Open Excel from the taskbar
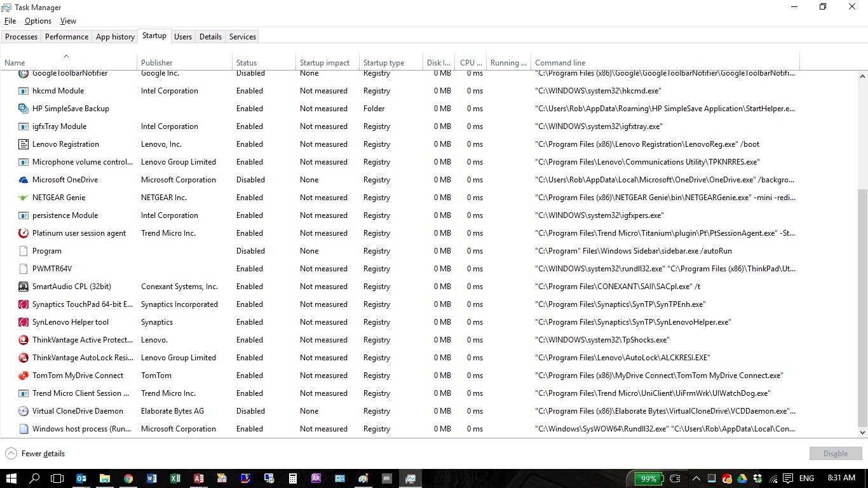Viewport: 868px width, 488px height. (175, 478)
